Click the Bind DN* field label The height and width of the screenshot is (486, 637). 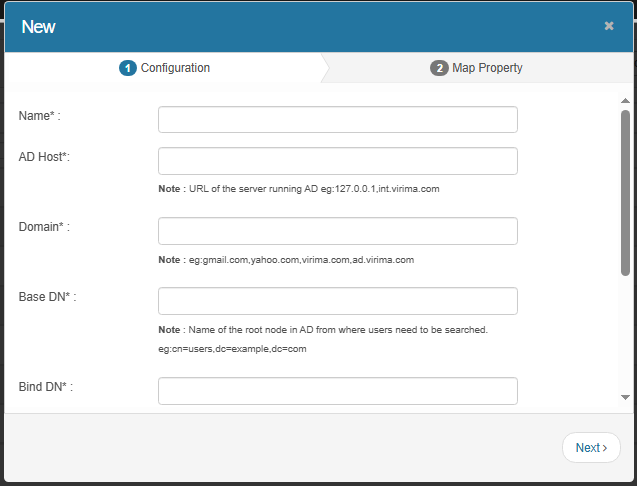[46, 386]
